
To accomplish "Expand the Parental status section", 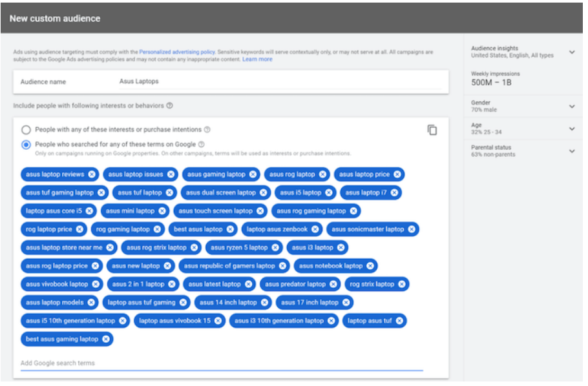I will (x=572, y=152).
